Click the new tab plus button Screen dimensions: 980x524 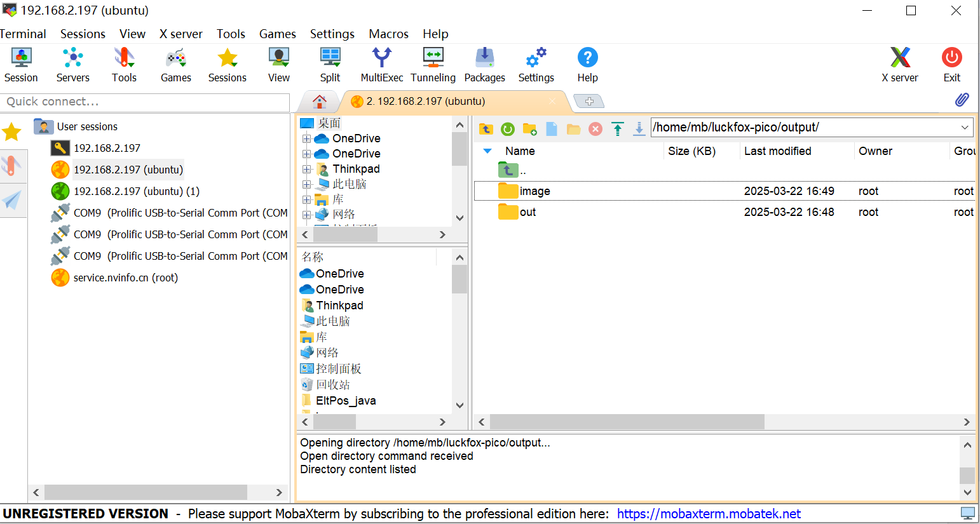click(x=589, y=101)
